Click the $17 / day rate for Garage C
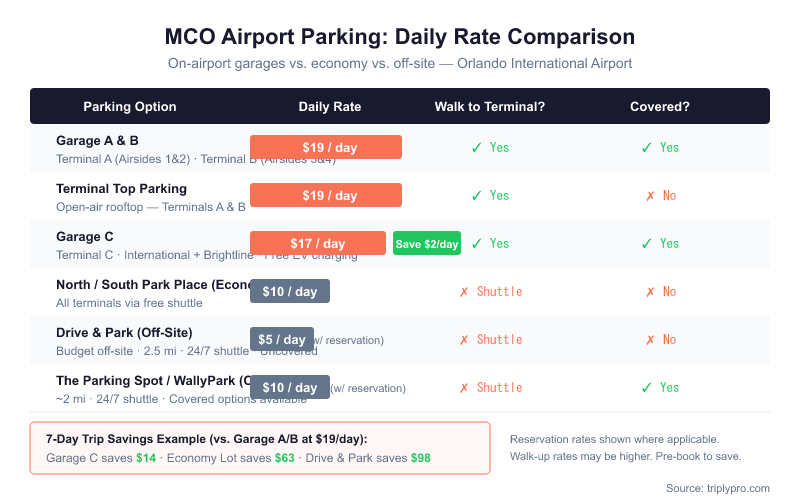This screenshot has width=800, height=500. click(318, 243)
